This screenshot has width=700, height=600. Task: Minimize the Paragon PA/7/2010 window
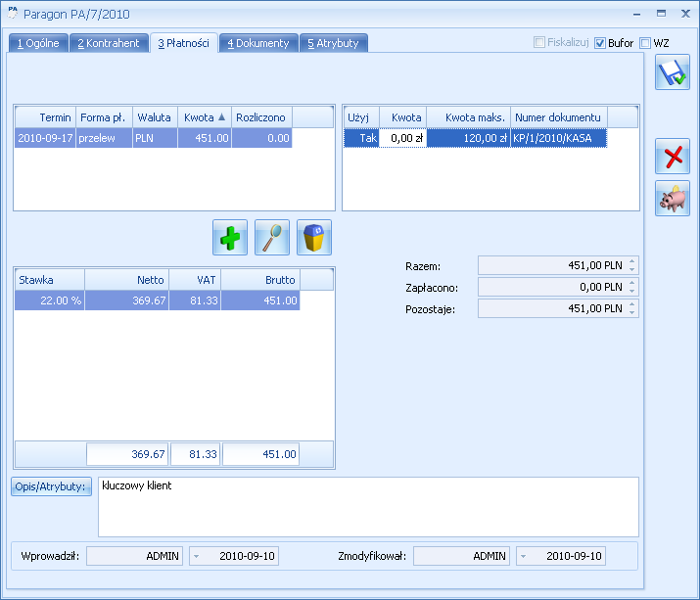point(637,15)
